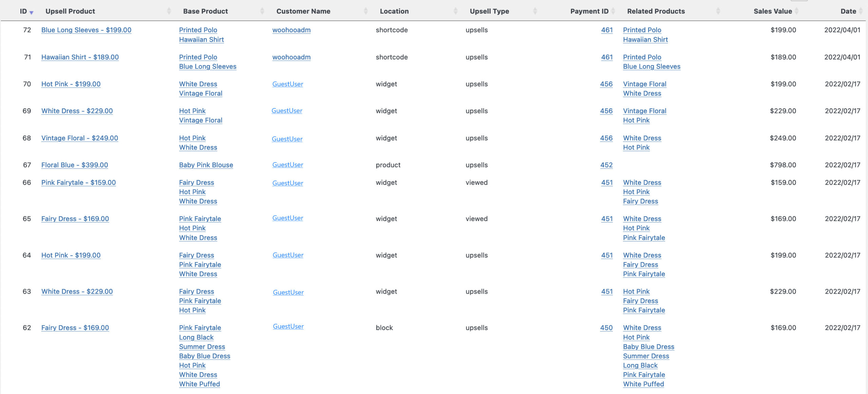The image size is (868, 394).
Task: Open White Dress - $229.00 in row 69
Action: tap(77, 111)
